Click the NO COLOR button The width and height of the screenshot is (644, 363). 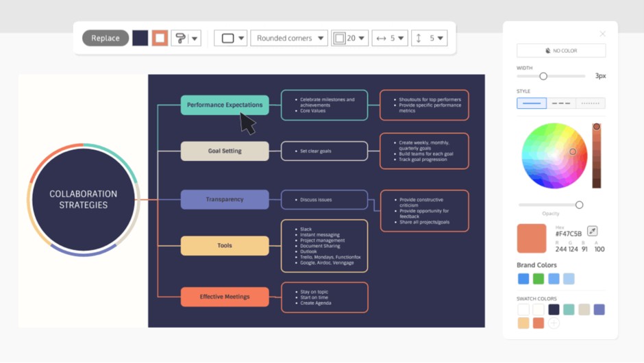[x=561, y=51]
